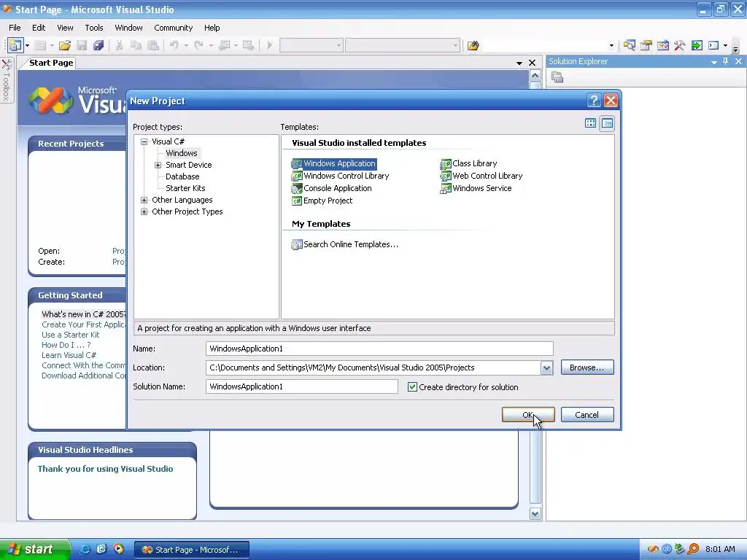This screenshot has height=560, width=747.
Task: Click the Save All icon
Action: pos(98,45)
